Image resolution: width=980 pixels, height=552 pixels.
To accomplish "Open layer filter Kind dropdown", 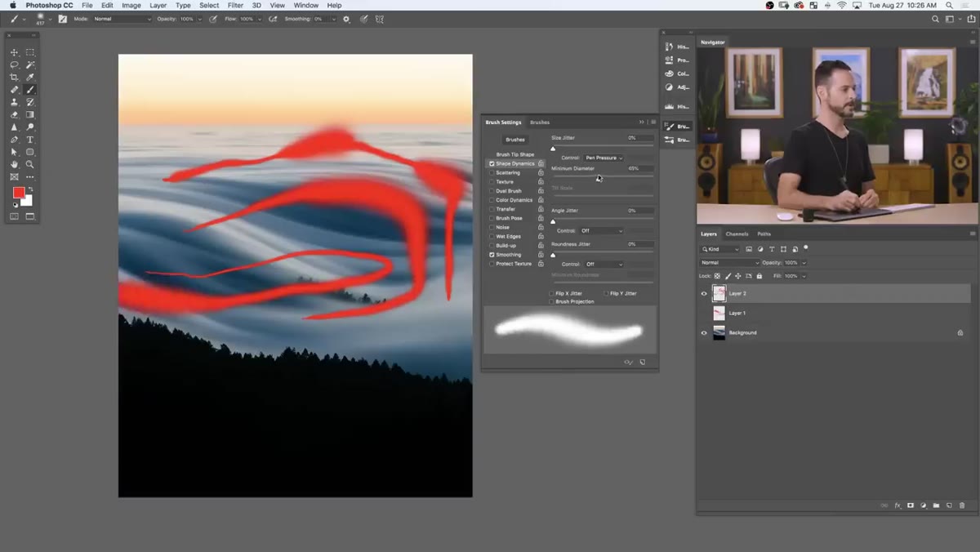I will [x=719, y=249].
